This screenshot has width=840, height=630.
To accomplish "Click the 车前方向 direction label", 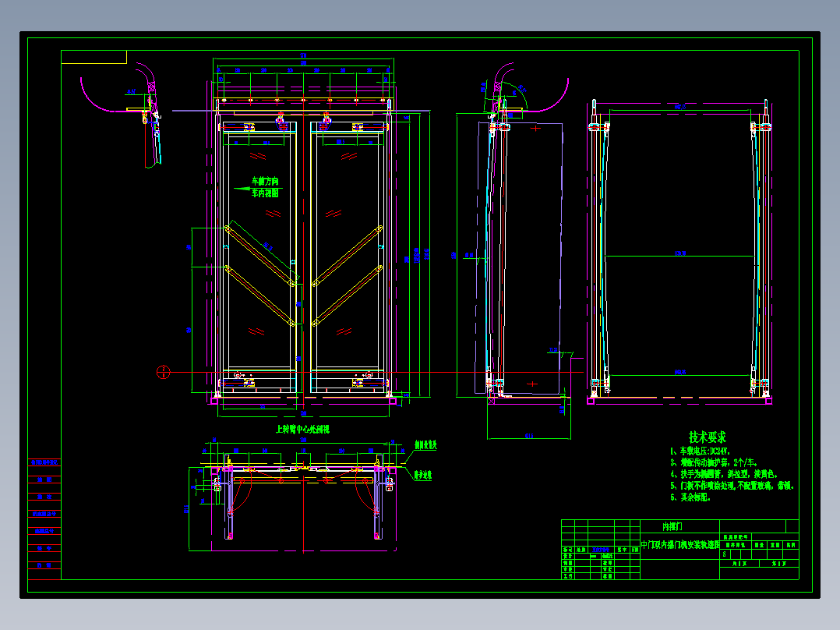I will click(265, 181).
